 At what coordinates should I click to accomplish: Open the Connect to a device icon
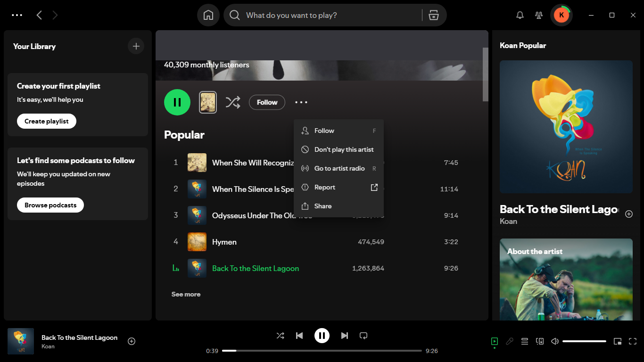point(540,341)
